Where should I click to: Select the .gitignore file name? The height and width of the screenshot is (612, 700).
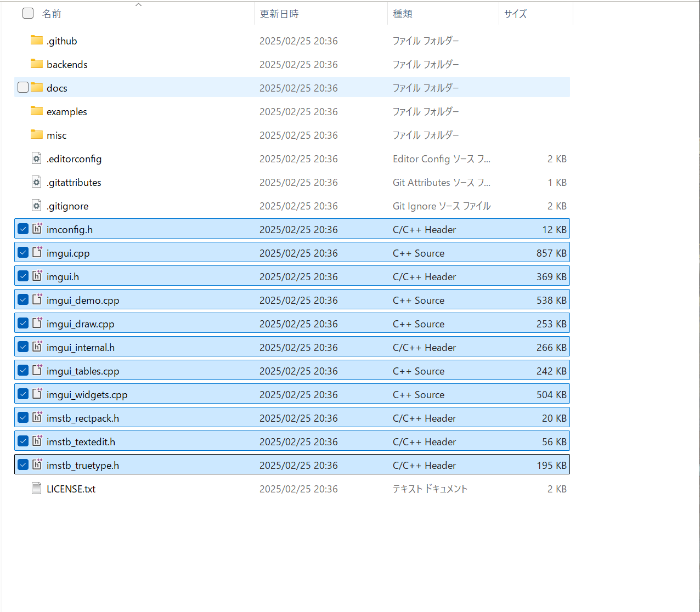pos(67,206)
